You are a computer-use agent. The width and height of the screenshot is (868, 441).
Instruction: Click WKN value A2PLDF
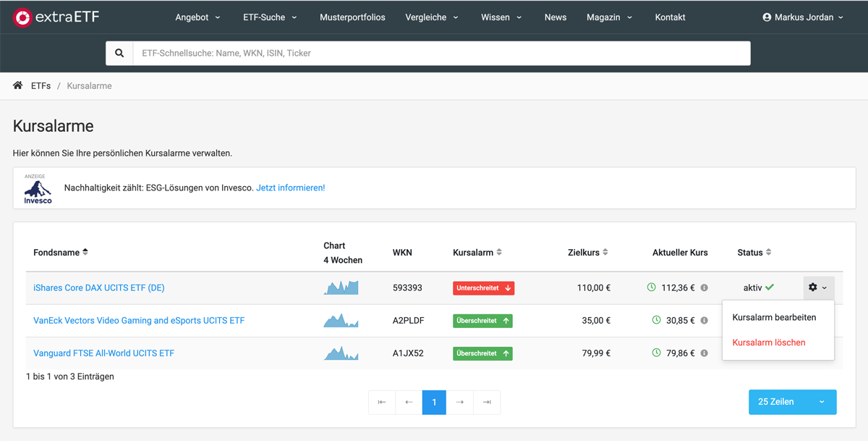click(408, 320)
